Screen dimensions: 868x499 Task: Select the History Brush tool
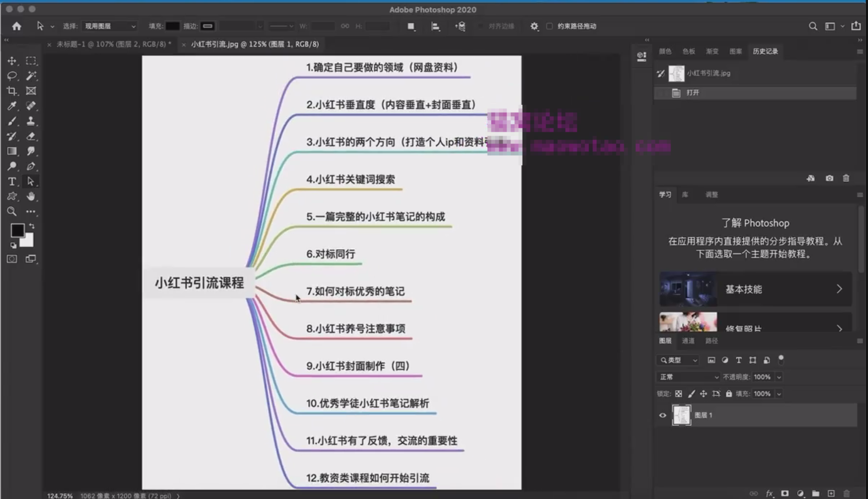[x=12, y=136]
